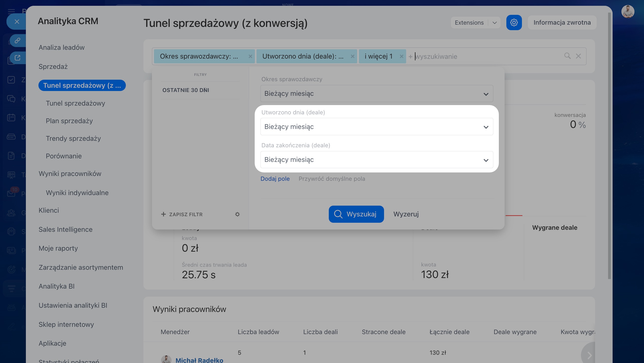644x363 pixels.
Task: Open the Okres sprawozdawczy dropdown
Action: 377,94
